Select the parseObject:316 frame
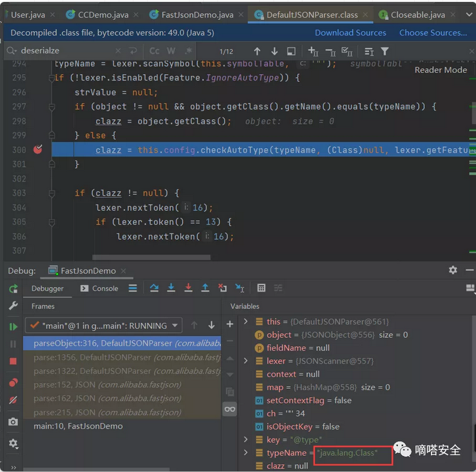Viewport: 476px width, 472px height. tap(123, 343)
